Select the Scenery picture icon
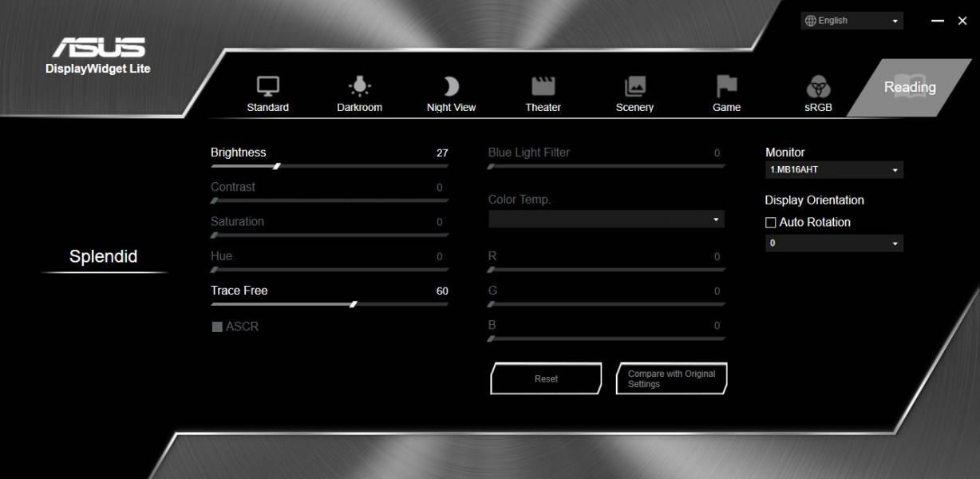The height and width of the screenshot is (479, 980). [x=635, y=86]
